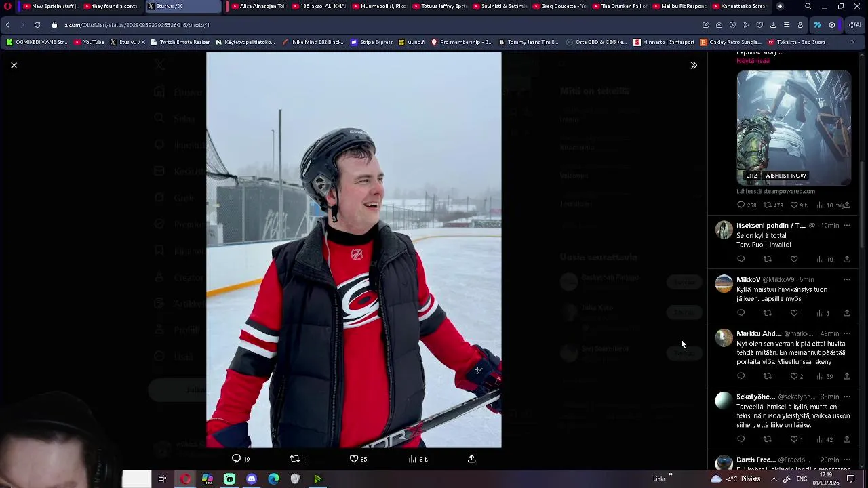This screenshot has width=868, height=488.
Task: Switch to 'The Drunken Fall of' tab
Action: click(x=620, y=6)
